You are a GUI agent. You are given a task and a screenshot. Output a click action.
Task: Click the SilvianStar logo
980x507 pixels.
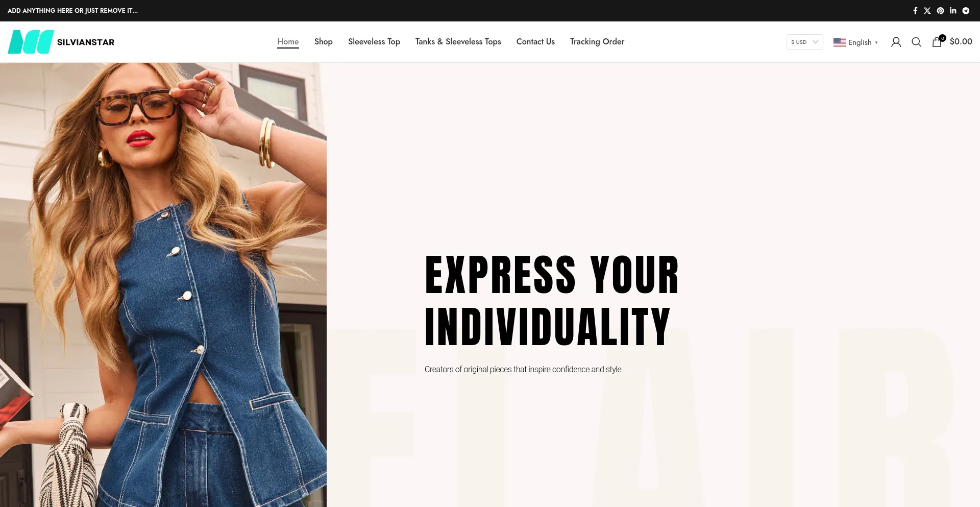point(61,42)
